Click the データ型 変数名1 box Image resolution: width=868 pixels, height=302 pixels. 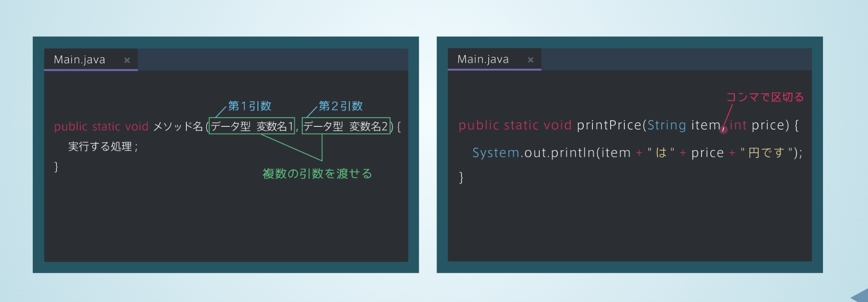(252, 126)
